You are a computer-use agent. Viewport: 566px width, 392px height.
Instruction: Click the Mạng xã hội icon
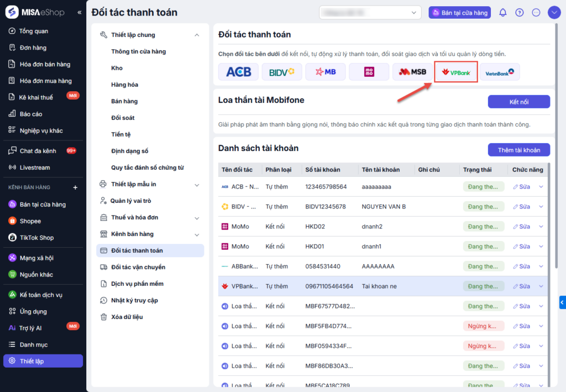12,258
